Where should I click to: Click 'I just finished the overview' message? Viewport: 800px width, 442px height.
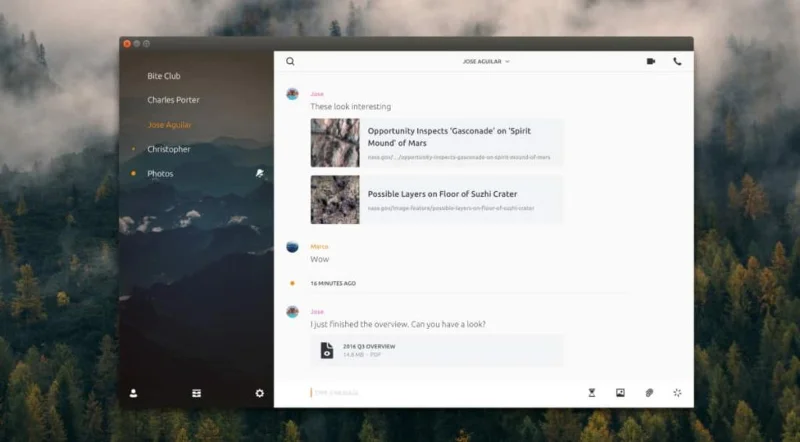click(398, 324)
